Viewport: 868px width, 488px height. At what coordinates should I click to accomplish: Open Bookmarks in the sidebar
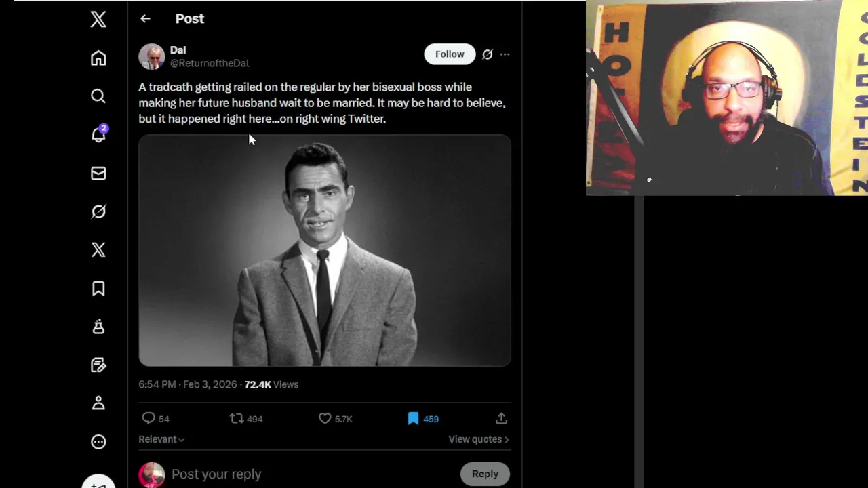point(98,289)
